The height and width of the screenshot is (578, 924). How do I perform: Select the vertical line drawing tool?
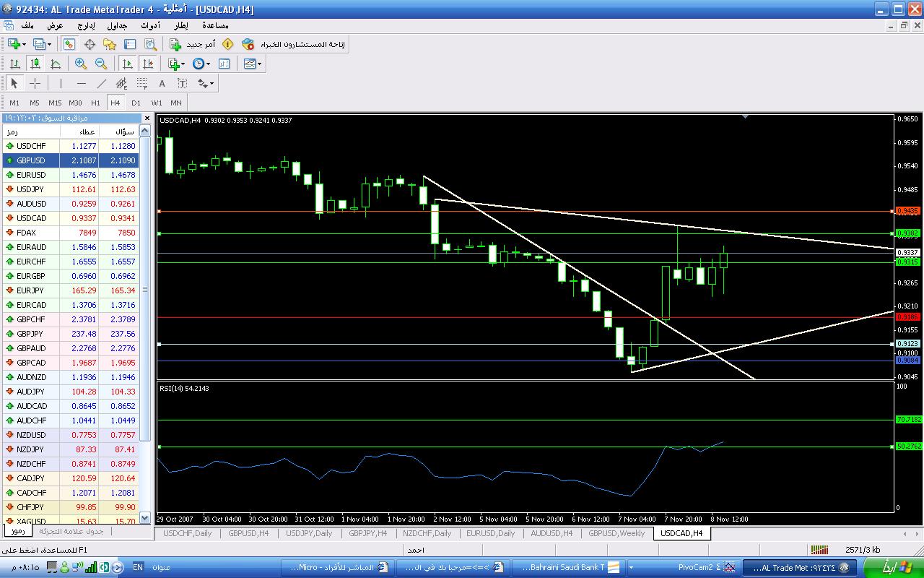point(61,83)
